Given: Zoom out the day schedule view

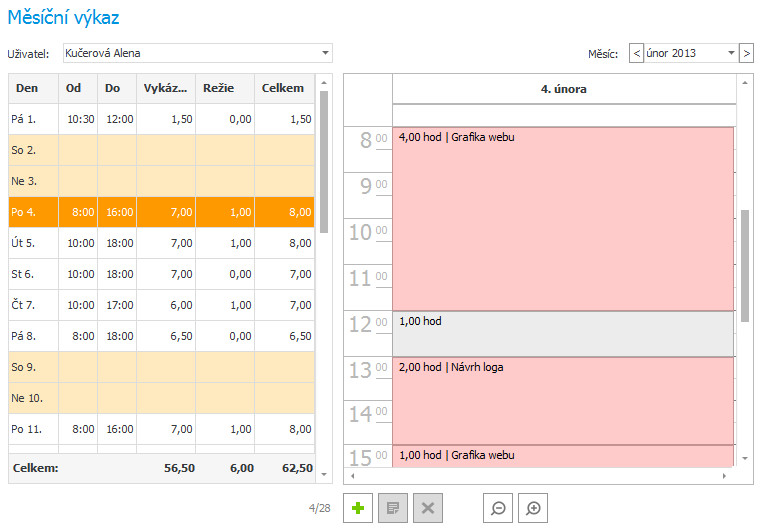Looking at the screenshot, I should coord(498,508).
